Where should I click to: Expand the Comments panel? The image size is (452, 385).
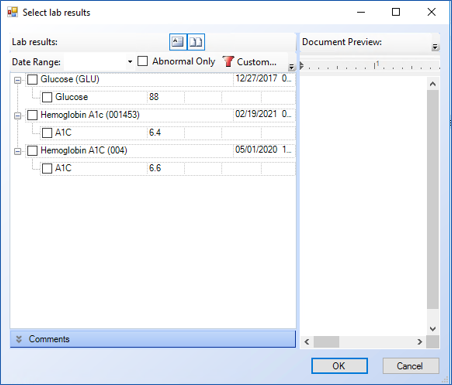point(153,339)
